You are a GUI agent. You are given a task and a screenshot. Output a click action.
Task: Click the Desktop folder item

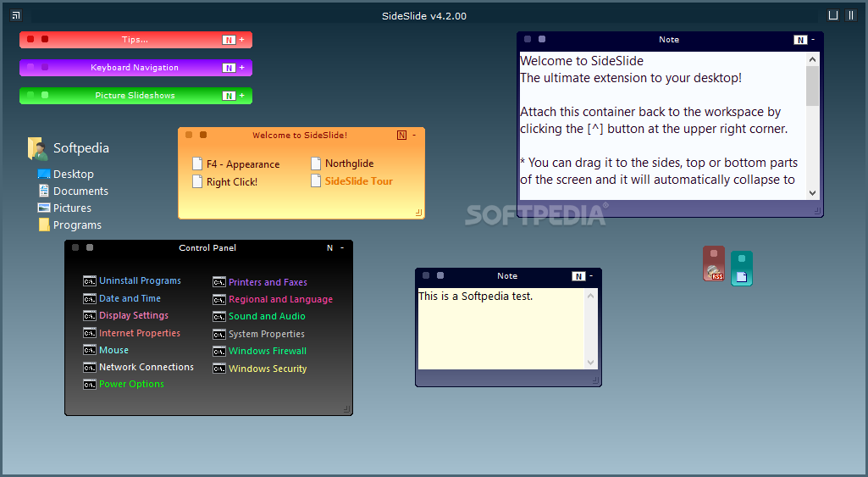pyautogui.click(x=73, y=175)
